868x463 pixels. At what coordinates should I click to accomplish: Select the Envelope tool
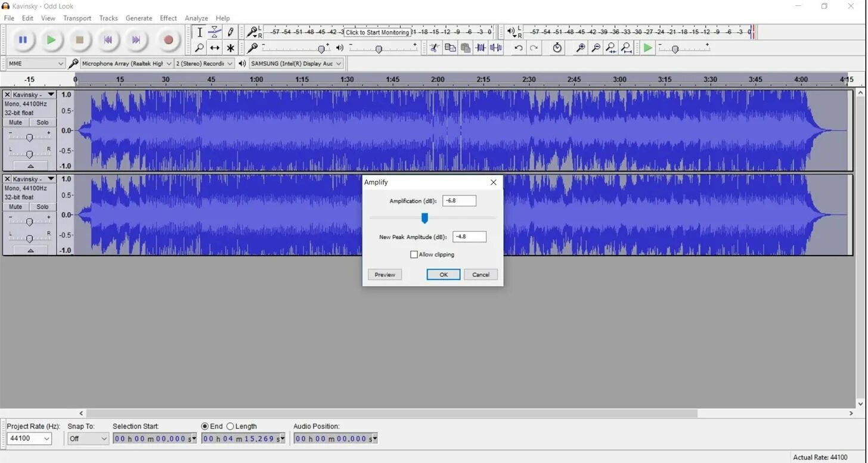(x=215, y=32)
